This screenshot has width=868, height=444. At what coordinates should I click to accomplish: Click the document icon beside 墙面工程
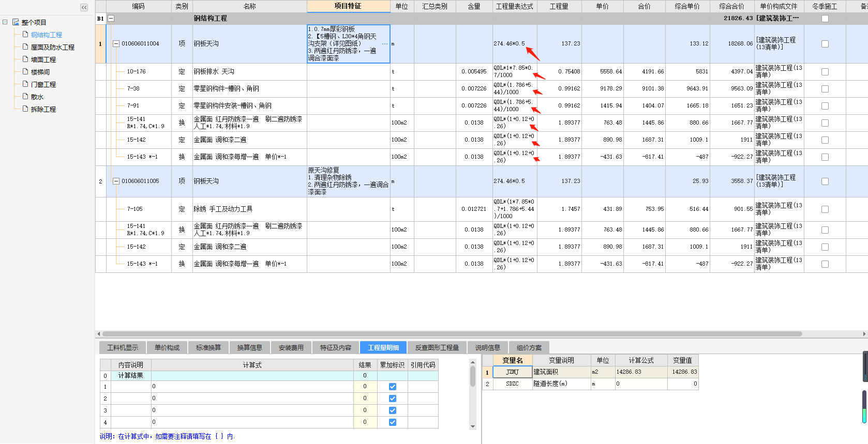pyautogui.click(x=25, y=59)
